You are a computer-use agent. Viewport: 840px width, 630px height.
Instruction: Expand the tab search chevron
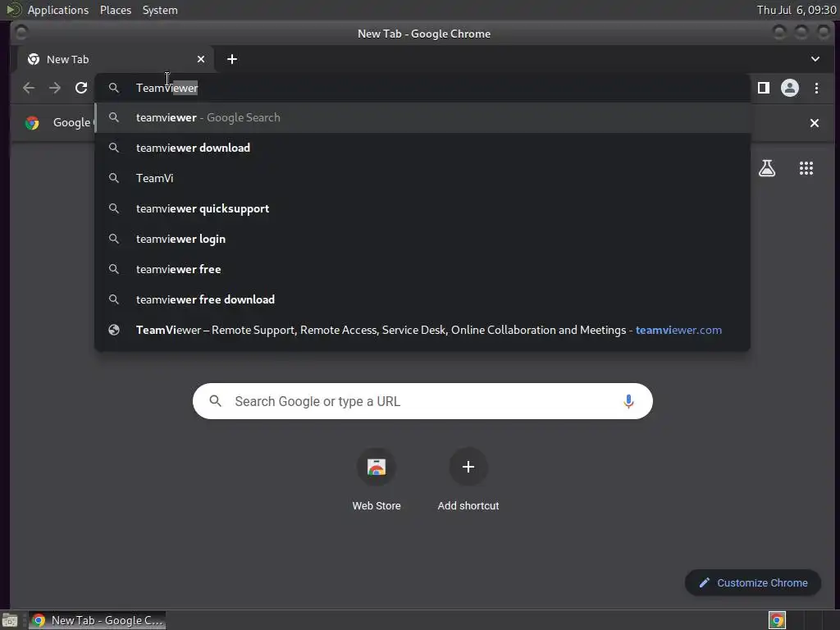[x=815, y=59]
